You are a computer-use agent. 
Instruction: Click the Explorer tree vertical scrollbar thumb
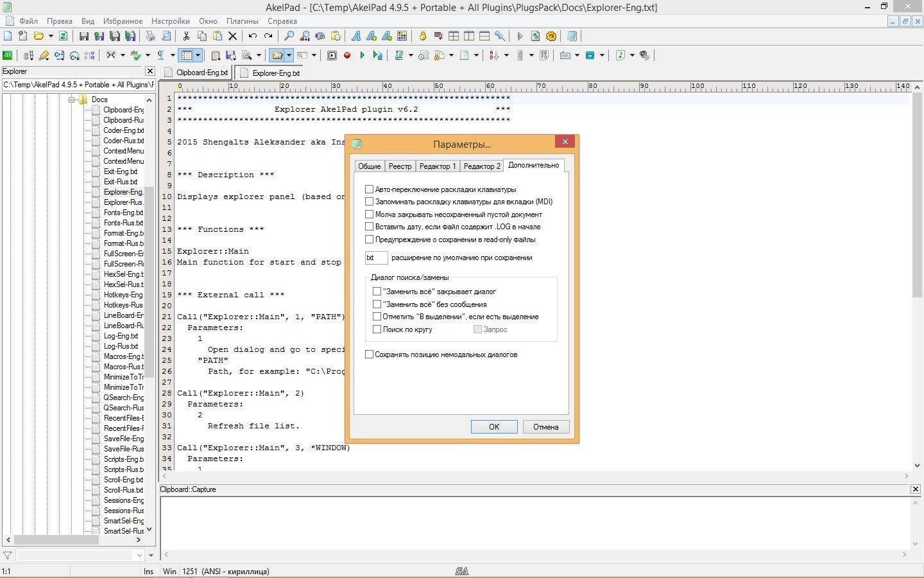pyautogui.click(x=150, y=283)
